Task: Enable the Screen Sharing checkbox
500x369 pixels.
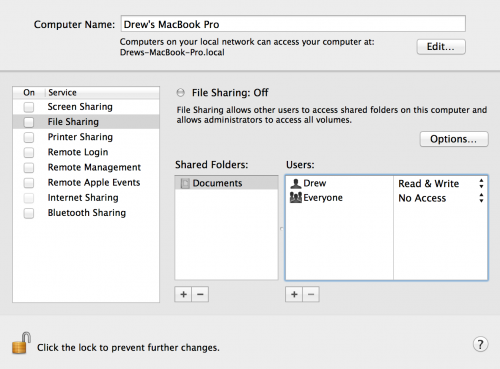Action: 29,107
